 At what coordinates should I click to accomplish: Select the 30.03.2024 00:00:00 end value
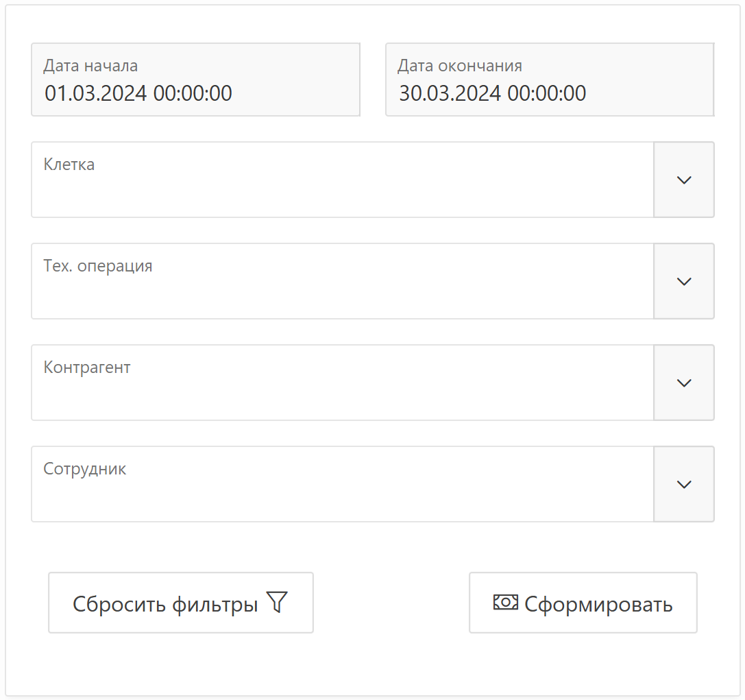tap(492, 93)
